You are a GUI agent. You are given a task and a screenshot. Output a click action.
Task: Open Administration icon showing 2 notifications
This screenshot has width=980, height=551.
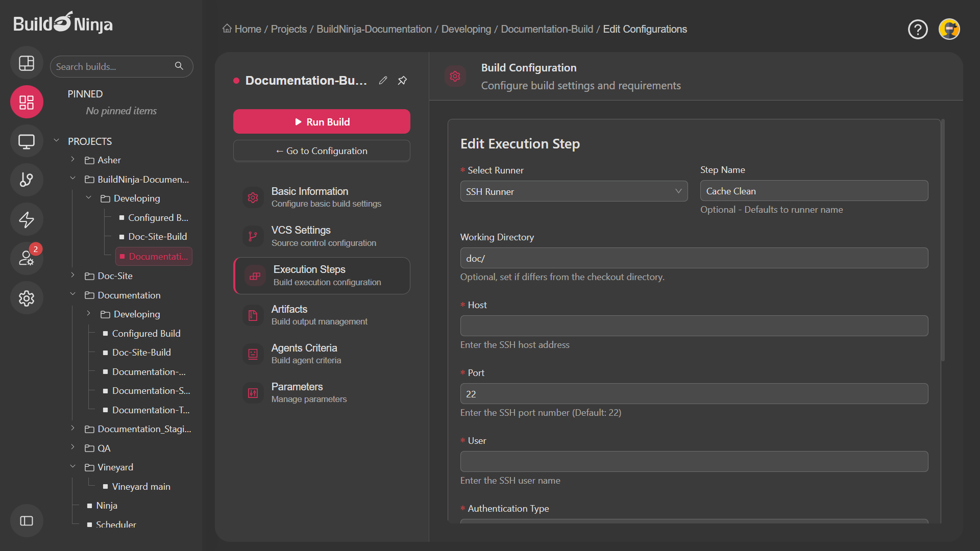click(x=26, y=258)
